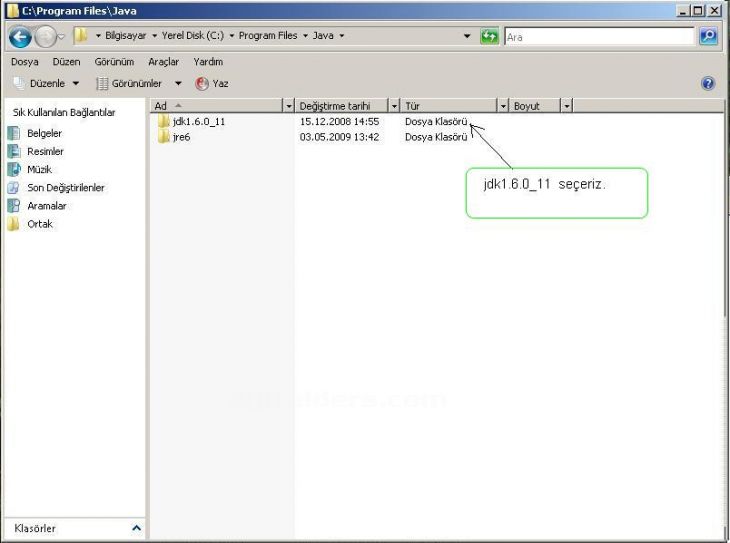Navigate to Program Files breadcrumb

pos(268,36)
